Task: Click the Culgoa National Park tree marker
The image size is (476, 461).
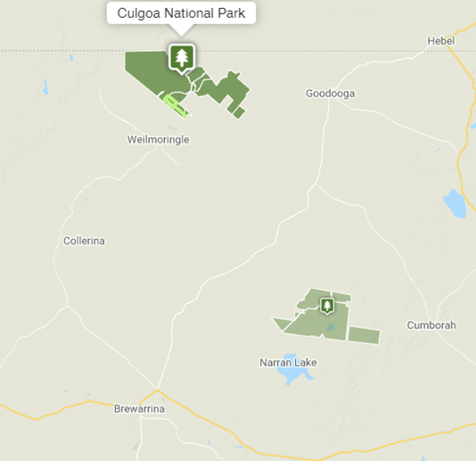Action: click(182, 58)
